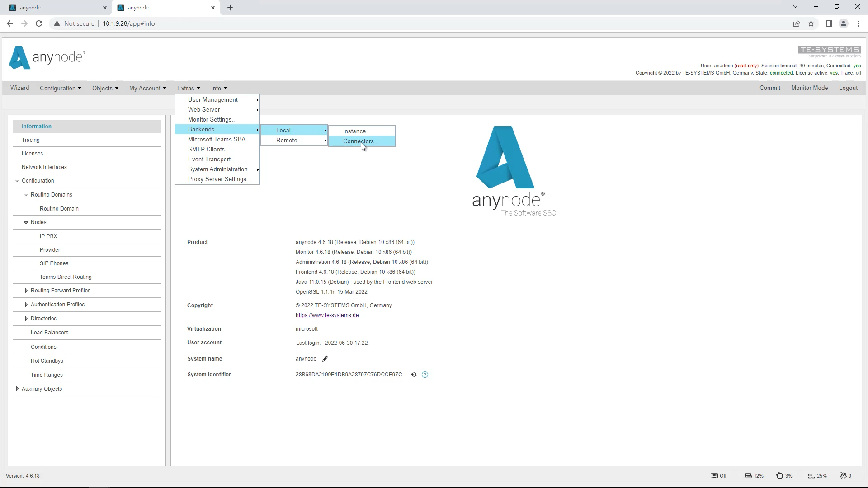
Task: Open User Management submenu
Action: click(x=217, y=100)
